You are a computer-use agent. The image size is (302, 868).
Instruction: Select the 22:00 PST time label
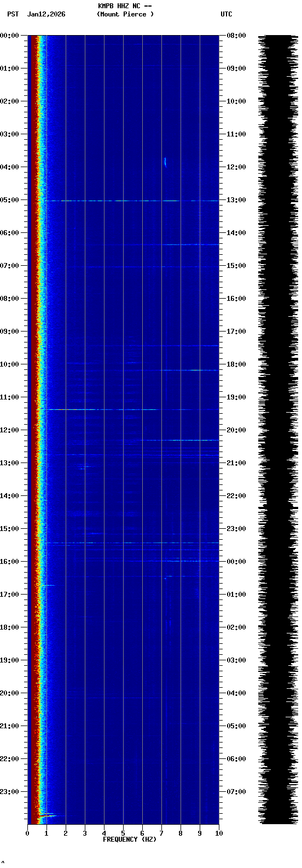pos(9,759)
